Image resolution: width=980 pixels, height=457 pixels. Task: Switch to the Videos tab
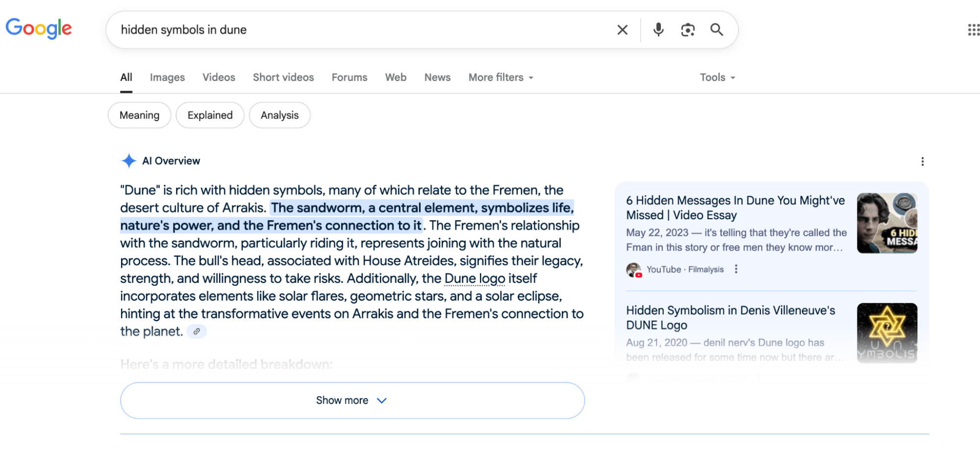click(x=219, y=77)
